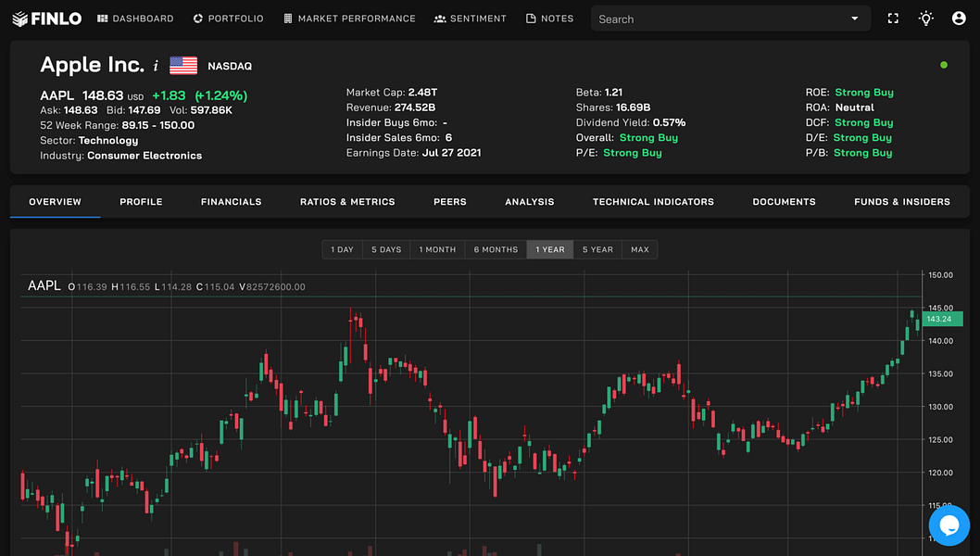The image size is (980, 556).
Task: Click the ROA Neutral rating
Action: pyautogui.click(x=854, y=107)
